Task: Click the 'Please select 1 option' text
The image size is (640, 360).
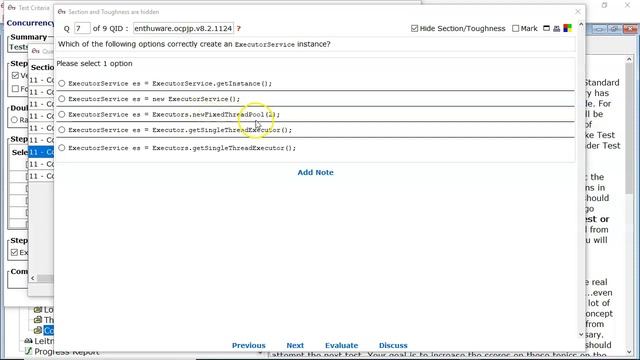Action: 94,64
